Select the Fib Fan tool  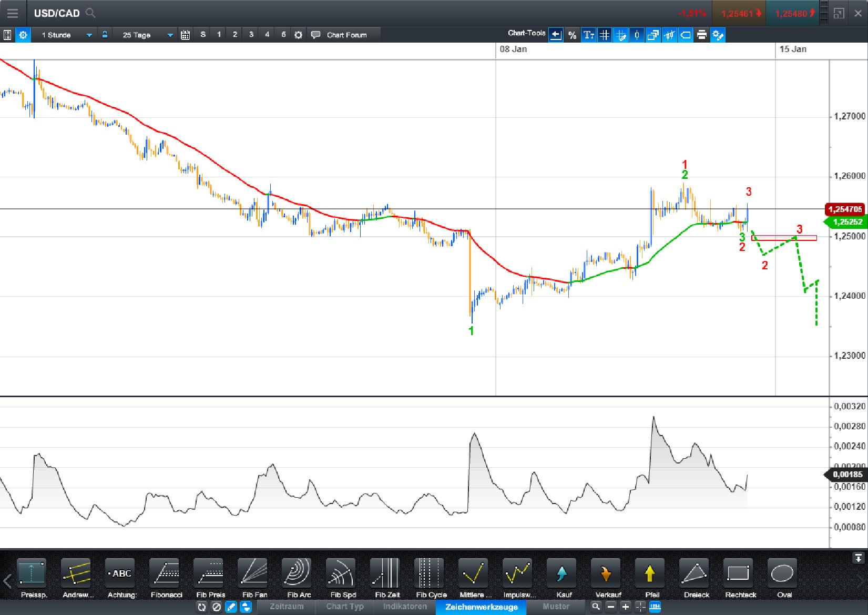(253, 576)
